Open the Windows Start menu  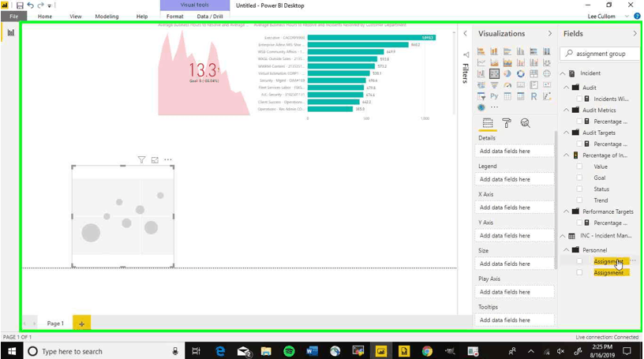(12, 351)
